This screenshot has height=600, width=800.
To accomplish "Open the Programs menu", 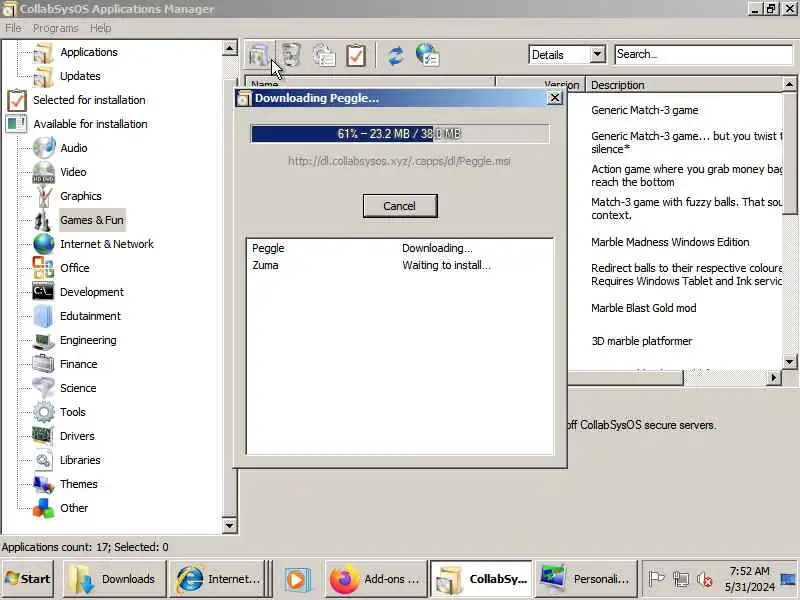I will pyautogui.click(x=56, y=28).
